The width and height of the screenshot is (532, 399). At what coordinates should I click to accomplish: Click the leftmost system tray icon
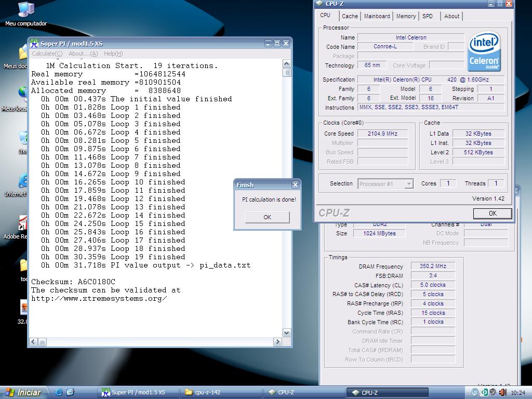(475, 392)
